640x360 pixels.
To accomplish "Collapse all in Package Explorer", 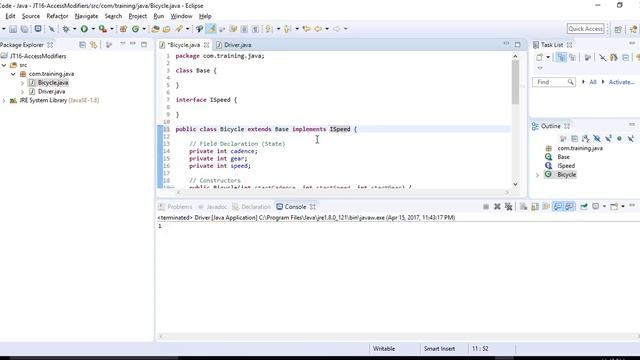I will point(82,44).
